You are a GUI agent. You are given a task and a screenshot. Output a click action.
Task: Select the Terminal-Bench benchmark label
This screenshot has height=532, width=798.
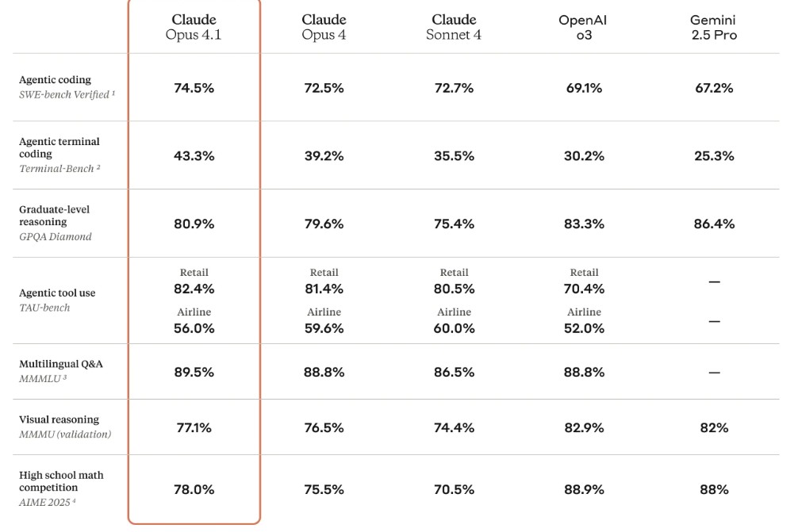click(x=59, y=169)
